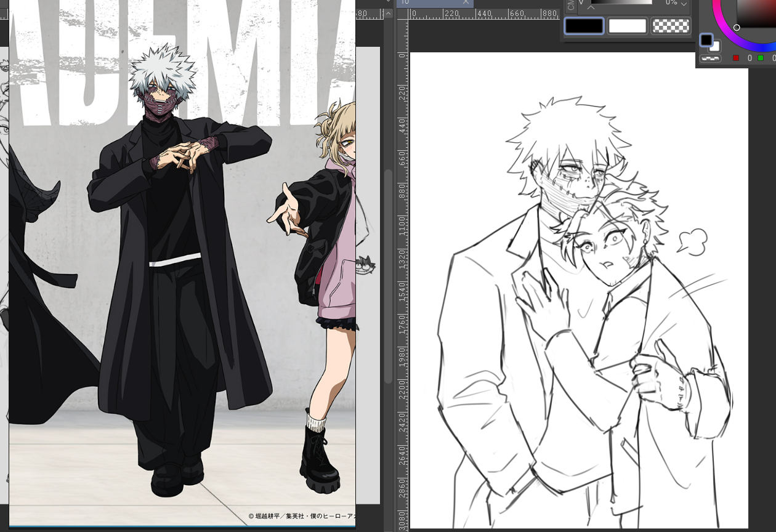
Task: Click the slider handle arrow under V bar
Action: [591, 7]
